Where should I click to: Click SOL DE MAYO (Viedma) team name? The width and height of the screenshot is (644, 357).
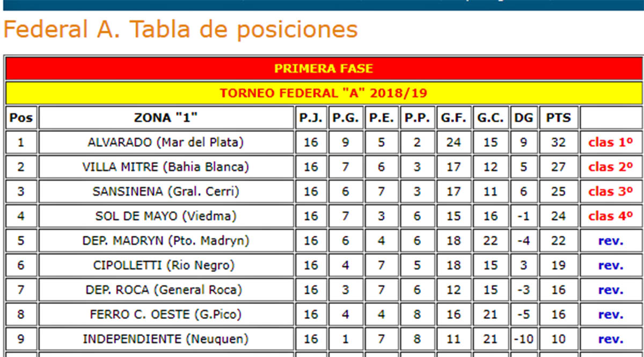pyautogui.click(x=166, y=217)
